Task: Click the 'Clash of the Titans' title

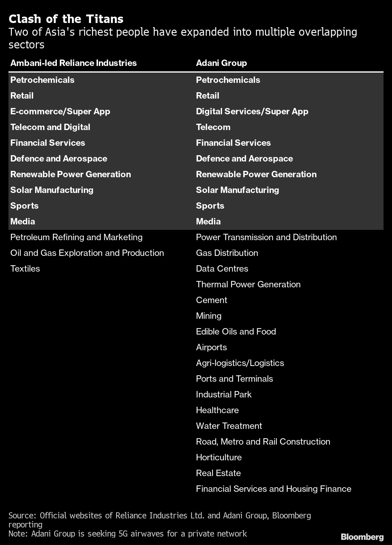Action: coord(66,19)
